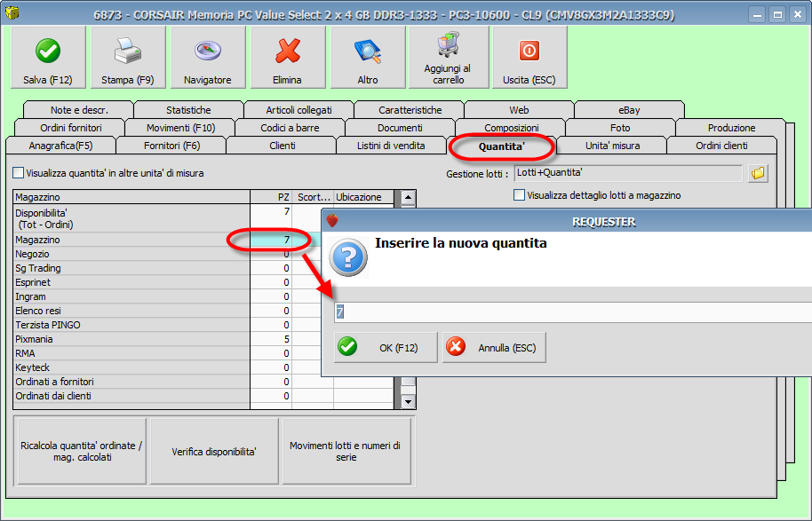
Task: Select the Pixmania row
Action: click(x=131, y=339)
